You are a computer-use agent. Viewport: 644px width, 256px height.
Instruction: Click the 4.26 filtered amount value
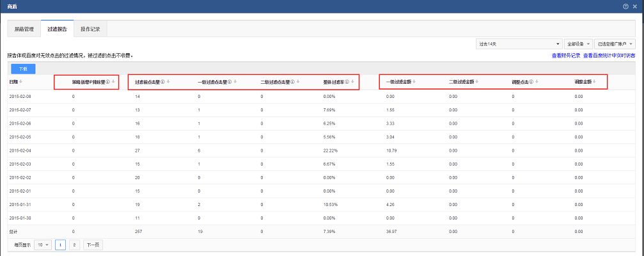[x=391, y=205]
